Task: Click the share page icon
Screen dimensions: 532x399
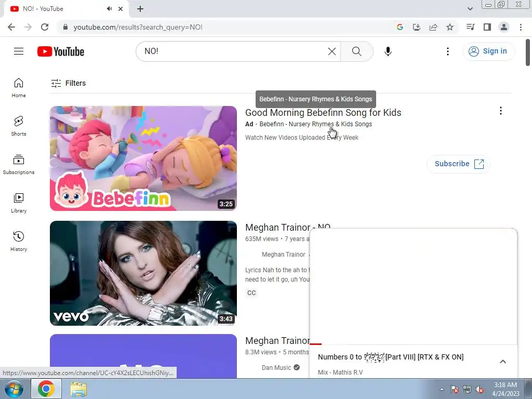Action: (433, 27)
